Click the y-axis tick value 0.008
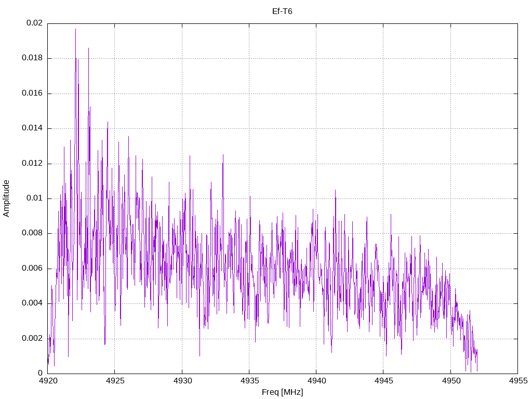532x399 pixels. pos(32,233)
